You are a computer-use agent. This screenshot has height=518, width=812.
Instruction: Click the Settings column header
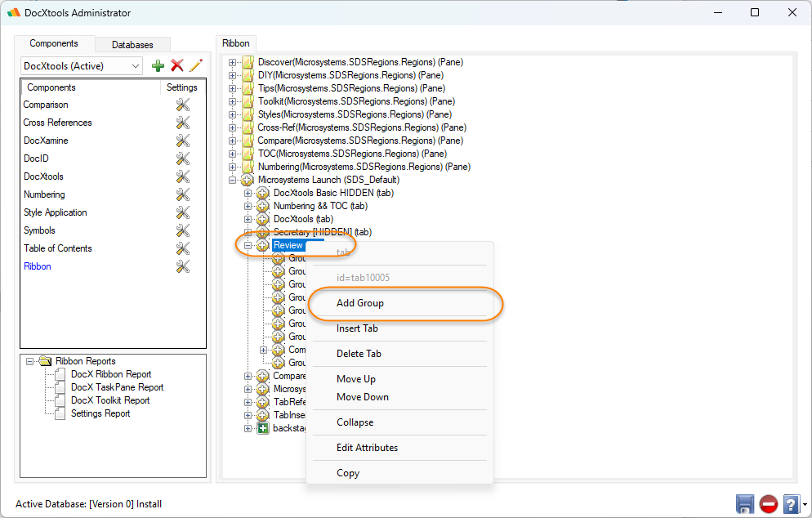pyautogui.click(x=182, y=87)
